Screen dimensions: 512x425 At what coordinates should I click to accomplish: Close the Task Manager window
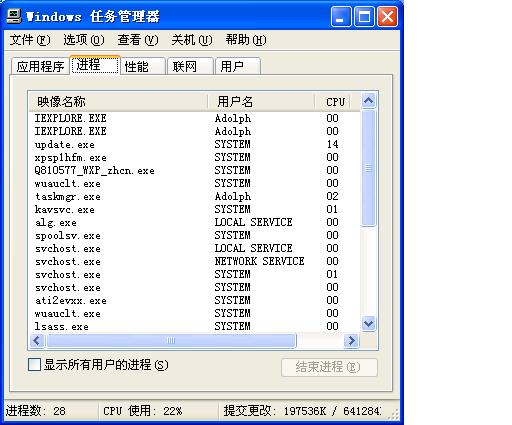pos(387,16)
